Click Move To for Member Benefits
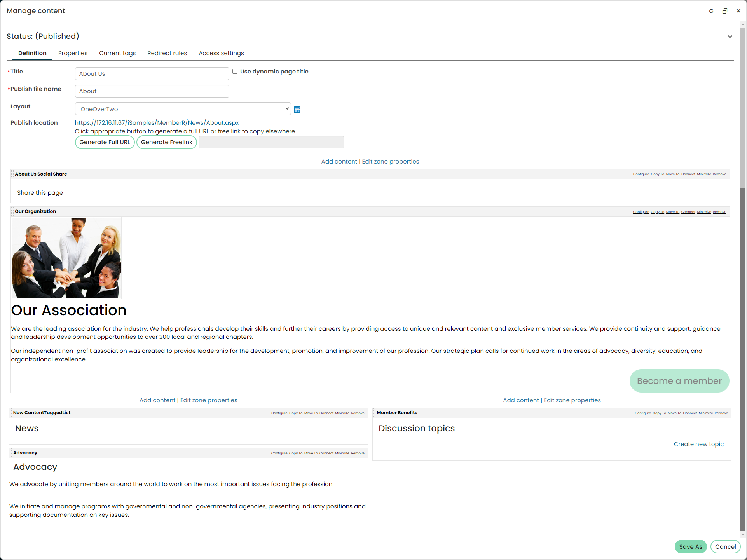The width and height of the screenshot is (747, 560). (675, 413)
